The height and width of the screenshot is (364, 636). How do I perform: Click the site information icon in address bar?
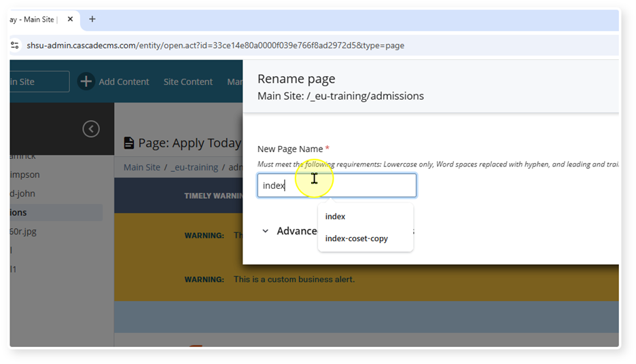click(x=15, y=45)
